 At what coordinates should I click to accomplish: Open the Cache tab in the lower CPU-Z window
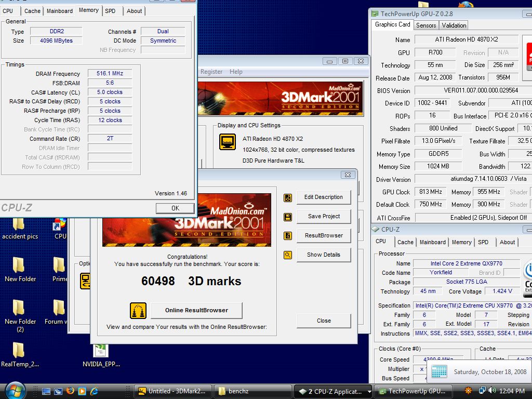(x=405, y=242)
